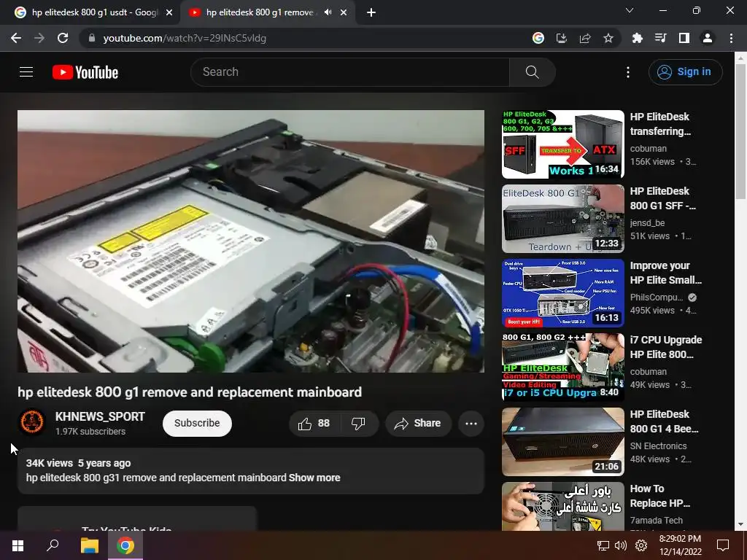Open the How To Replace HP thumbnail
Image resolution: width=747 pixels, height=560 pixels.
click(562, 506)
